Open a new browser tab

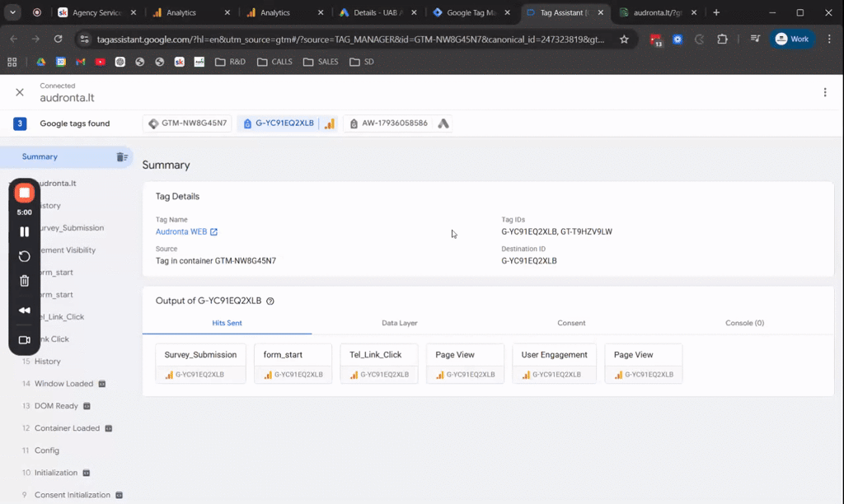(716, 12)
